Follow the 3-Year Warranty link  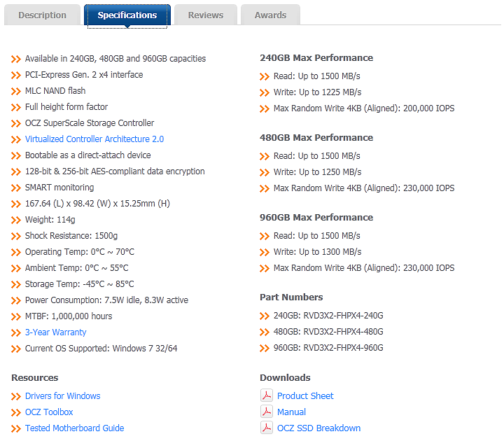pos(56,332)
